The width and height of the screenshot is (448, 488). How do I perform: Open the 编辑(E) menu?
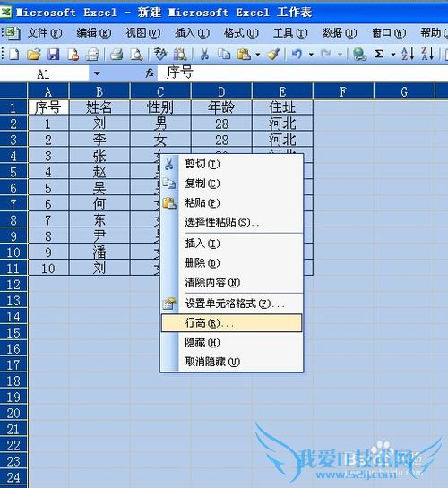94,32
